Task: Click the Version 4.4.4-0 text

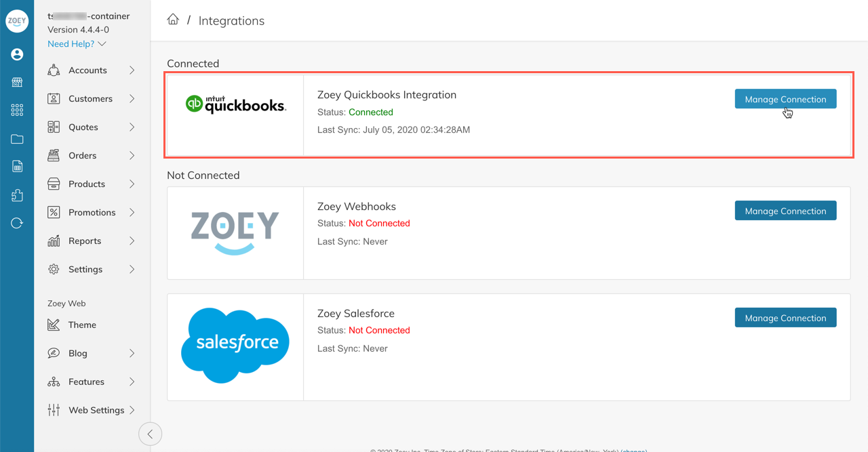Action: [x=78, y=30]
